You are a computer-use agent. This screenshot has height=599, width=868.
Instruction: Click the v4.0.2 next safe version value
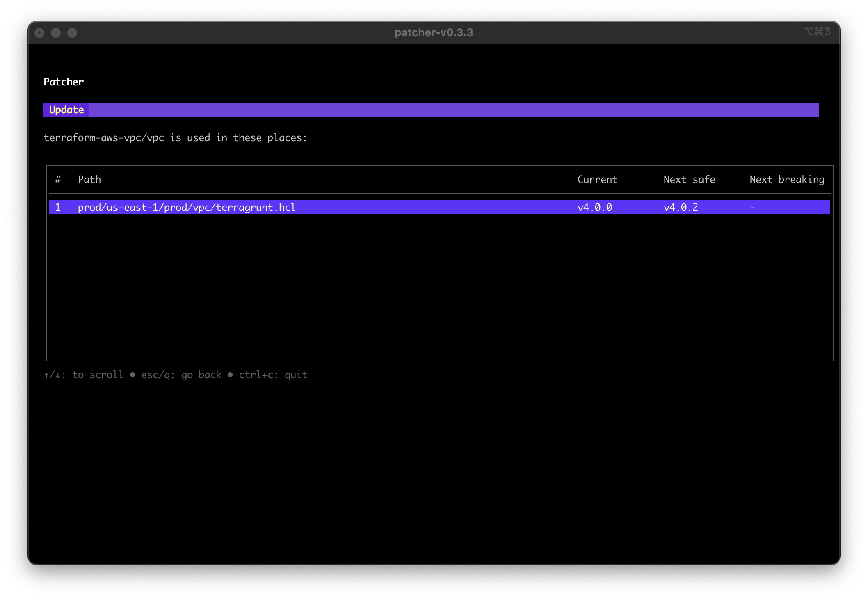pyautogui.click(x=681, y=207)
